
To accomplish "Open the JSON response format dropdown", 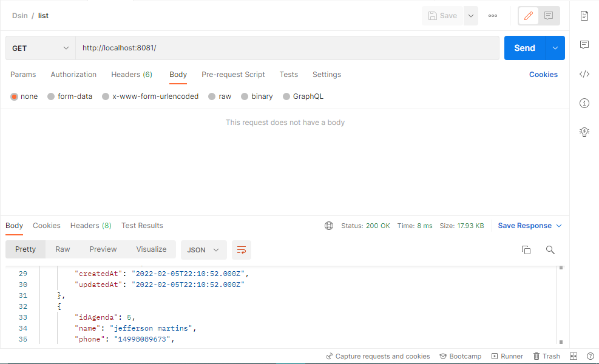I will coord(203,249).
